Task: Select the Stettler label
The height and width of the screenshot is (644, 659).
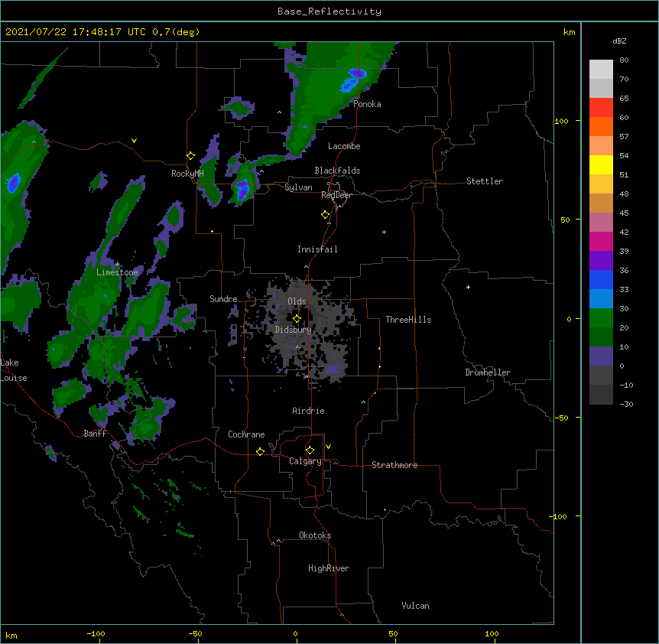Action: tap(485, 181)
